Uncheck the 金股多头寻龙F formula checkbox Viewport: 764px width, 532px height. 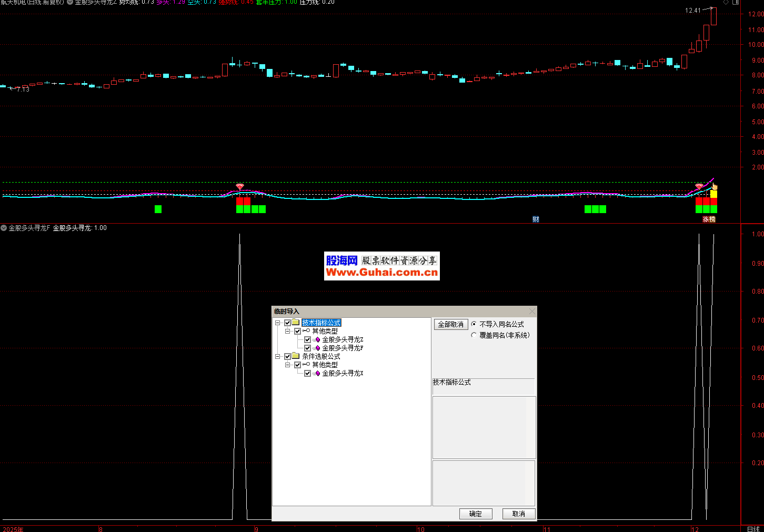[308, 348]
